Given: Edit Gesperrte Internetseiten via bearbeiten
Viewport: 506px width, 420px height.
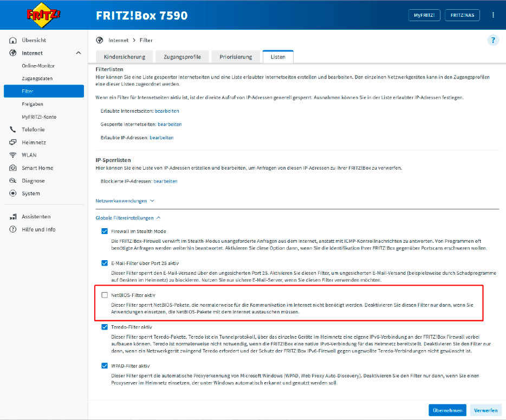Looking at the screenshot, I should tap(170, 124).
